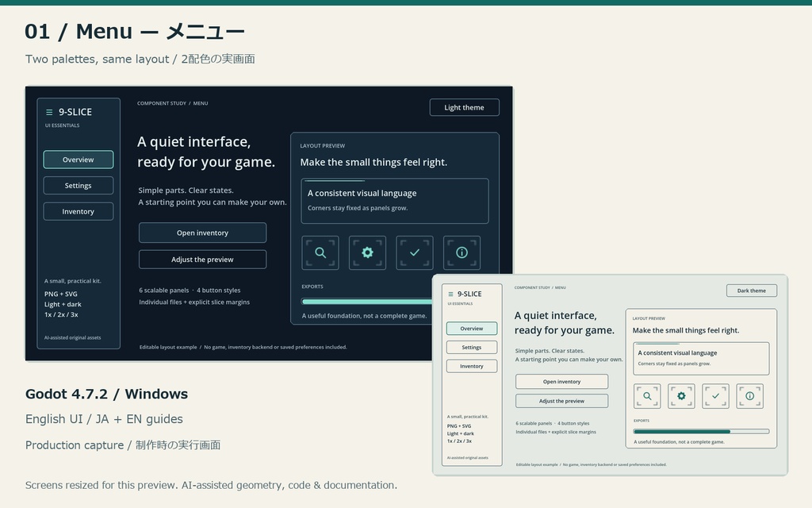
Task: Click the gear icon in light preview
Action: (x=681, y=396)
